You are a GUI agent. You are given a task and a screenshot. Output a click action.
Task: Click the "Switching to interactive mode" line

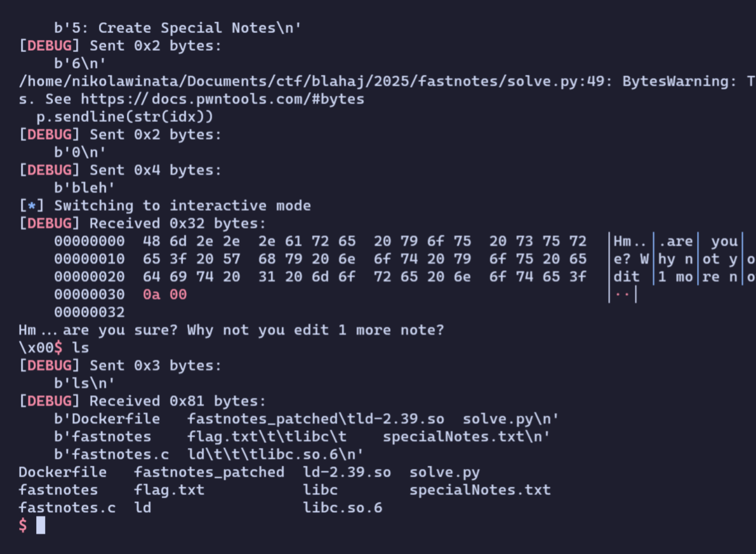click(182, 206)
